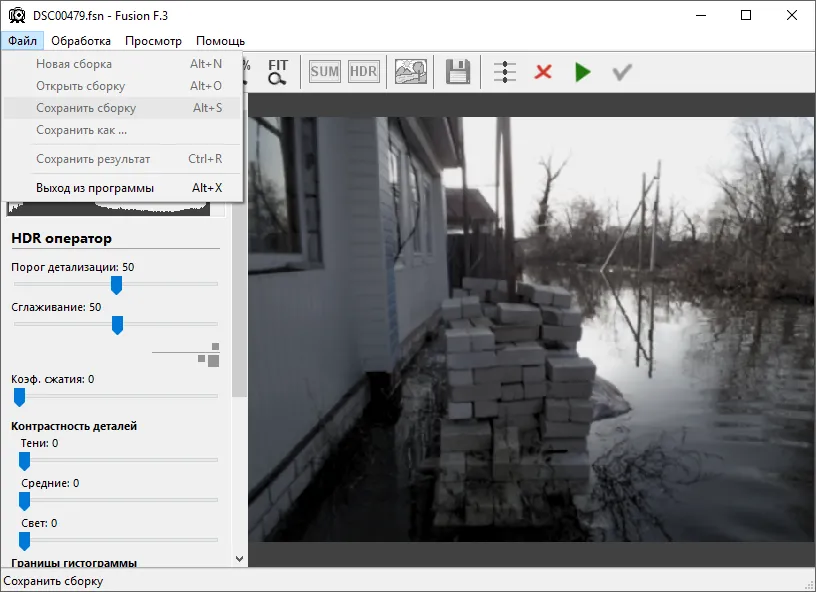Screen dimensions: 816x592
Task: Select the HDR mode button
Action: (363, 71)
